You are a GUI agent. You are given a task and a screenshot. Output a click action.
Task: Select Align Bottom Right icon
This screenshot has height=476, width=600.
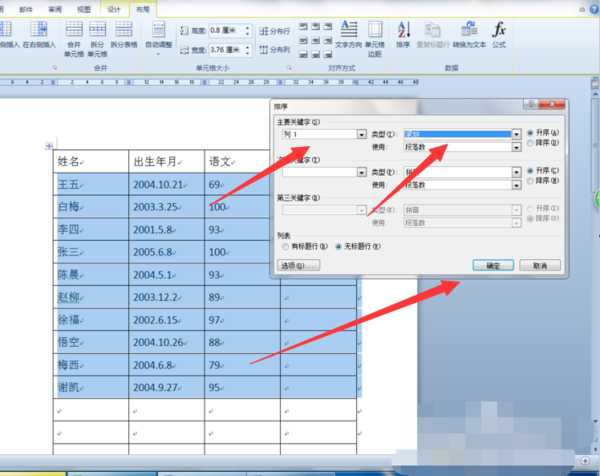click(x=328, y=54)
